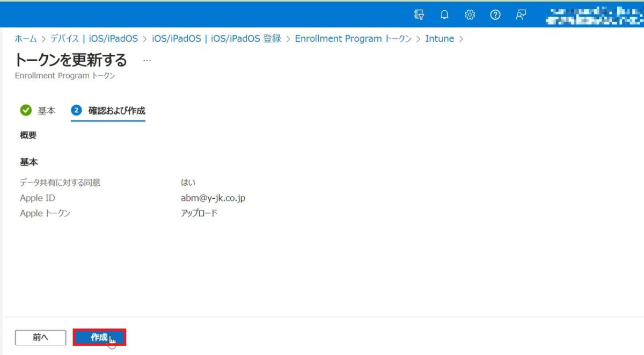Open Enrollment Program トークン breadcrumb link
The width and height of the screenshot is (644, 355).
pos(353,38)
